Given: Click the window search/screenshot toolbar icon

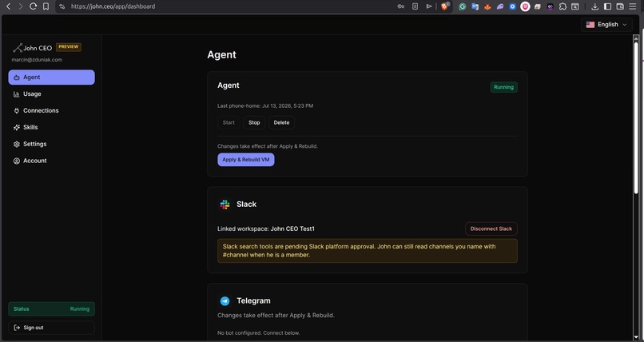Looking at the screenshot, I should (575, 6).
